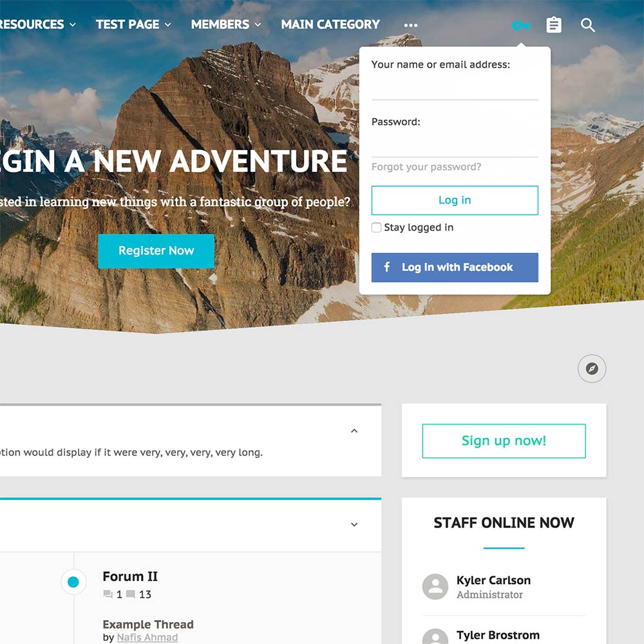Click the three-dot more navigation icon

point(411,25)
